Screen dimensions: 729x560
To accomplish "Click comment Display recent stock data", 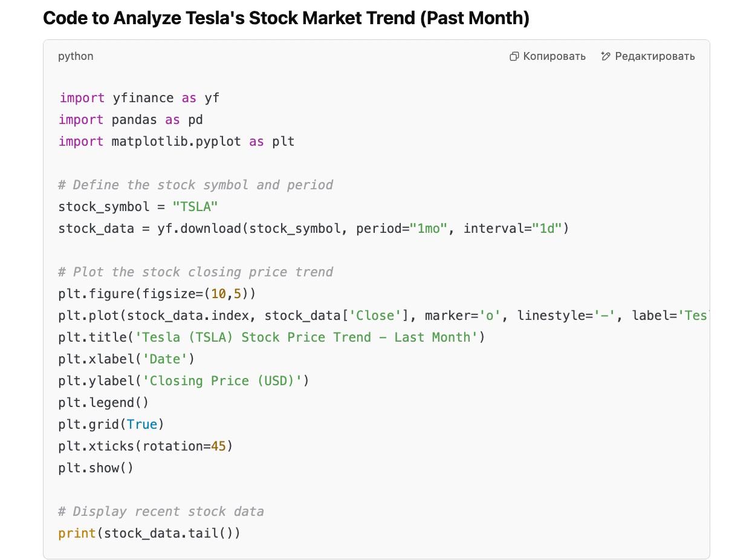I will 161,512.
